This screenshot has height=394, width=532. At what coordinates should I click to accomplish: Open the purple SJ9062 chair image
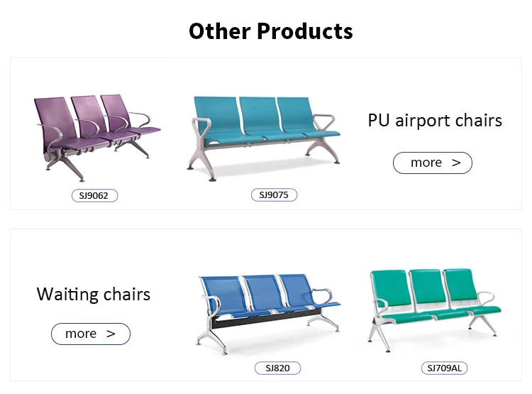pos(96,135)
